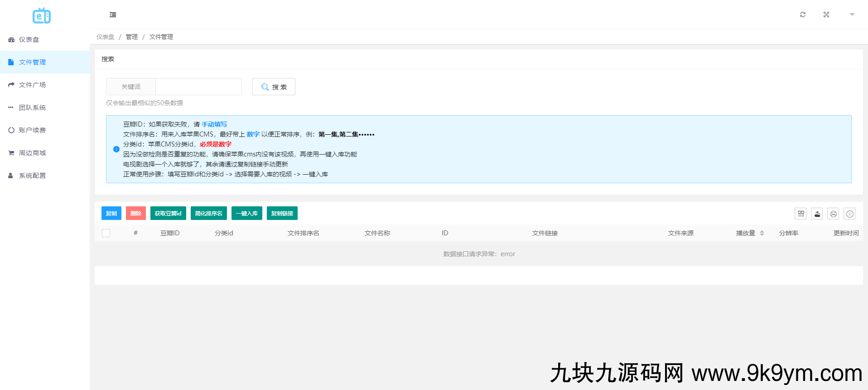Toggle the select-all checkbox in table header
This screenshot has height=390, width=868.
click(106, 233)
